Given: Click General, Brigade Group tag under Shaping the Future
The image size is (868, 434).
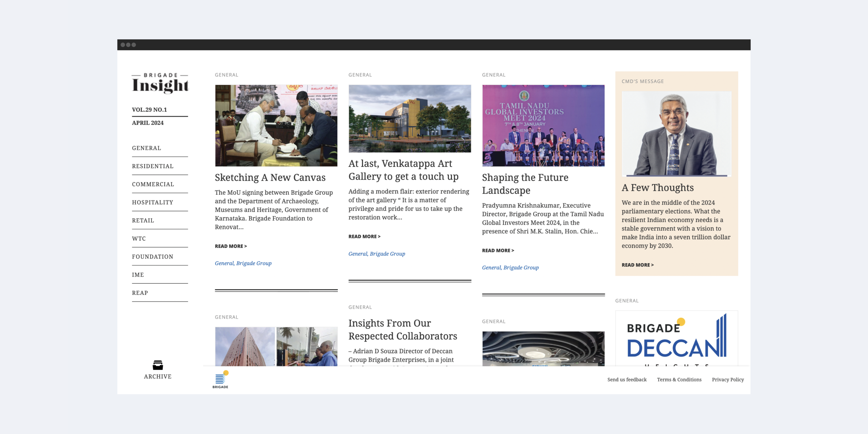Looking at the screenshot, I should (x=510, y=268).
